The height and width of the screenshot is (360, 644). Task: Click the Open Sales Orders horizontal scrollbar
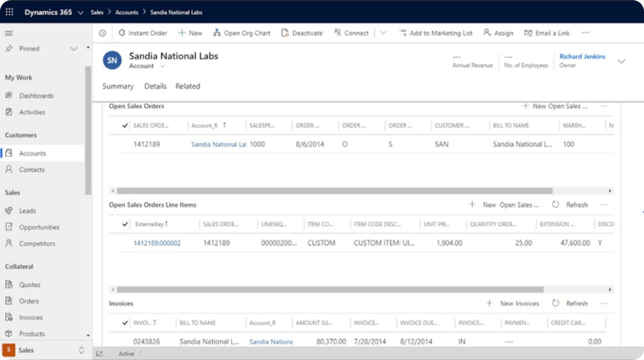pyautogui.click(x=334, y=191)
